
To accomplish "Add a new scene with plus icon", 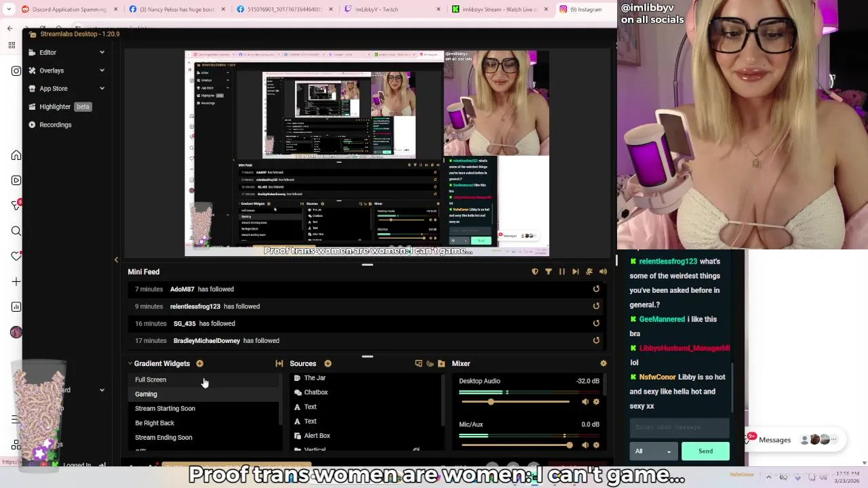I will (x=199, y=364).
